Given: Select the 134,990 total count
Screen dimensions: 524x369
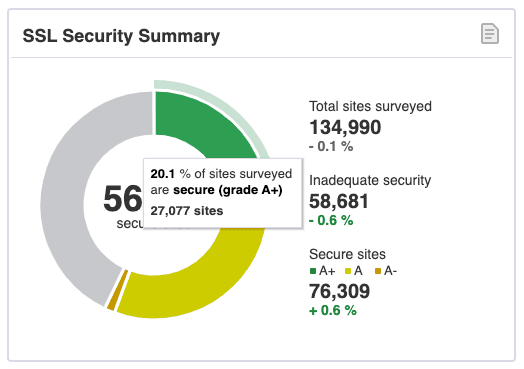Looking at the screenshot, I should click(x=345, y=127).
